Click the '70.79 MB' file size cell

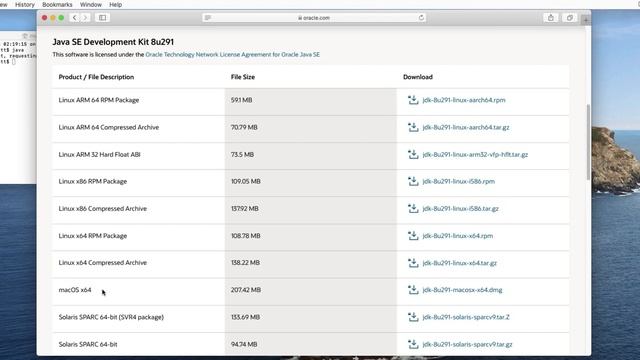tap(311, 129)
